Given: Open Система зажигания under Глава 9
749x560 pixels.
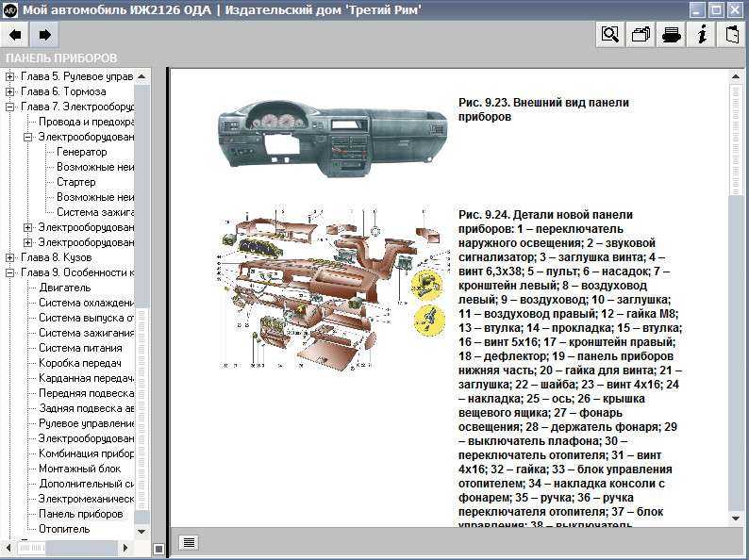Looking at the screenshot, I should click(86, 333).
